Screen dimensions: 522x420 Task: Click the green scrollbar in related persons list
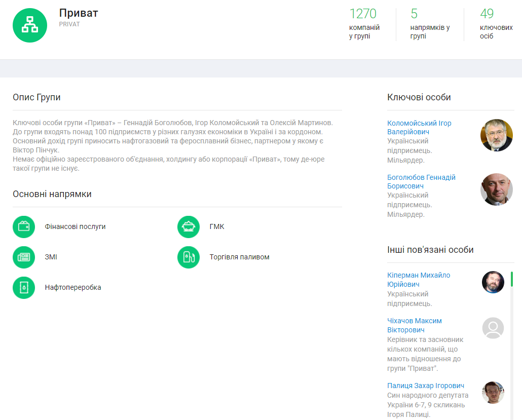(x=512, y=279)
